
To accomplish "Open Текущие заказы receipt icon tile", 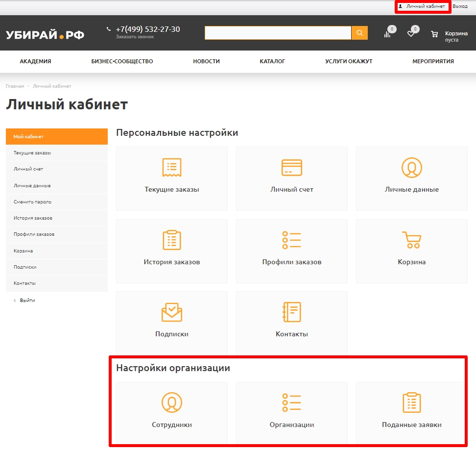I will [172, 179].
